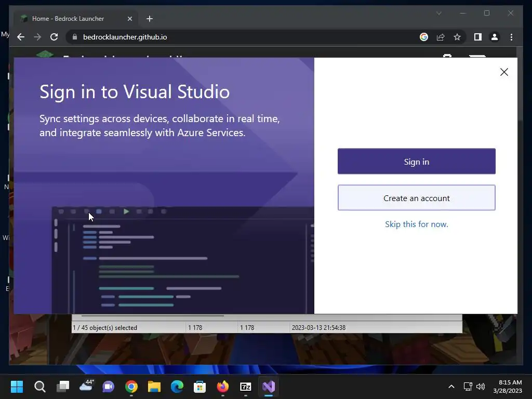The image size is (532, 399).
Task: Click '1 / 45 object(s) selected' status text
Action: (105, 328)
